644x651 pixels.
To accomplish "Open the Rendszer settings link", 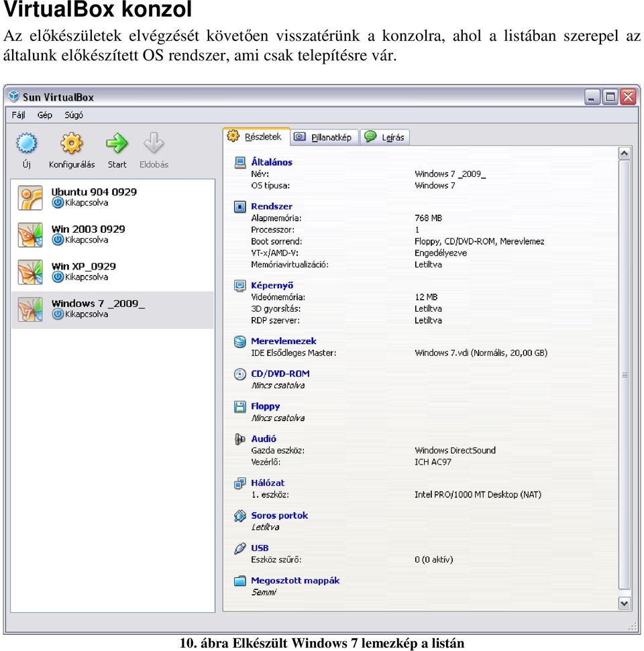I will pyautogui.click(x=272, y=206).
